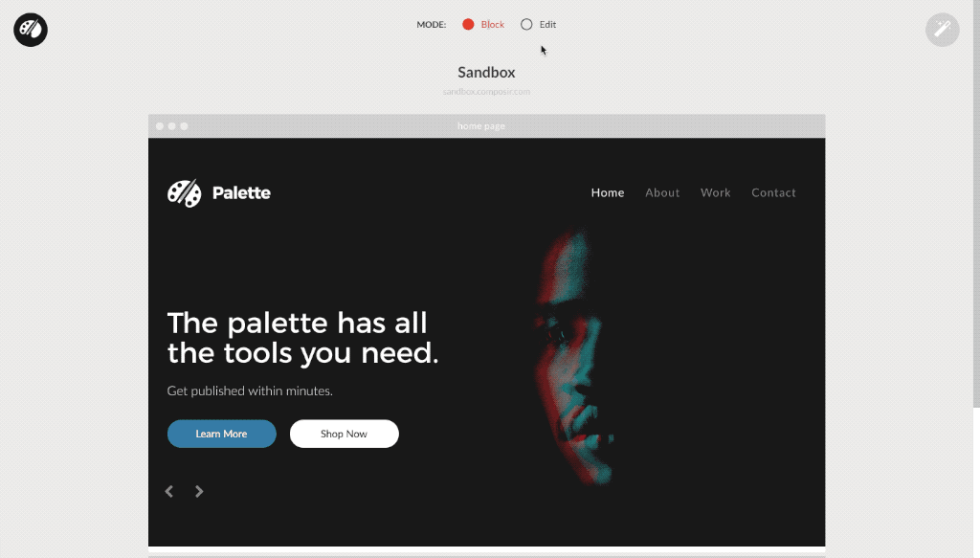This screenshot has height=558, width=980.
Task: Click the Learn More button
Action: point(222,434)
